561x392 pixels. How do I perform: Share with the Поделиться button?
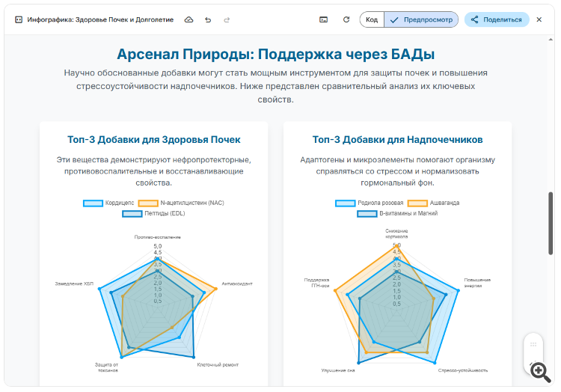point(496,19)
